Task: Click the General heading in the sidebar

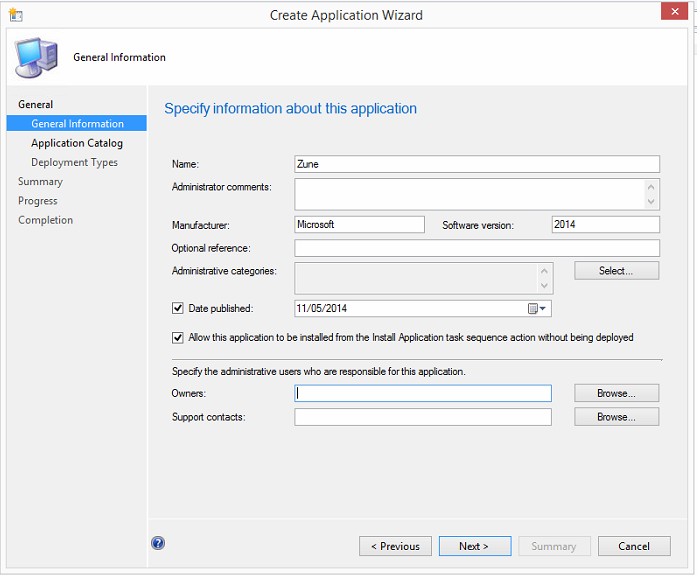Action: tap(35, 104)
